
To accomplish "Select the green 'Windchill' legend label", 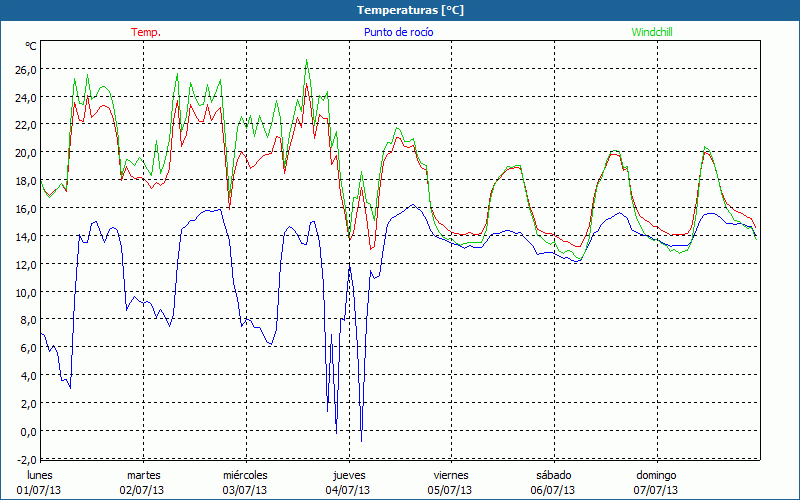I will pyautogui.click(x=653, y=32).
